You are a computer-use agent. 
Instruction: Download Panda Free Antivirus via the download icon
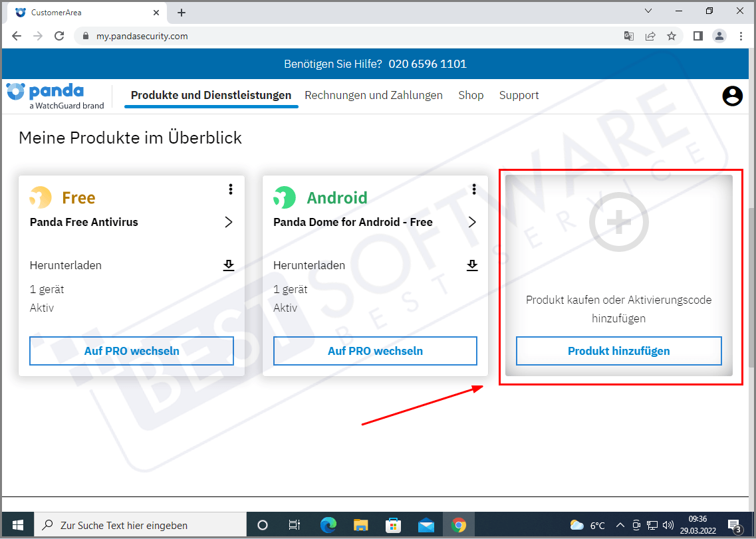click(229, 265)
